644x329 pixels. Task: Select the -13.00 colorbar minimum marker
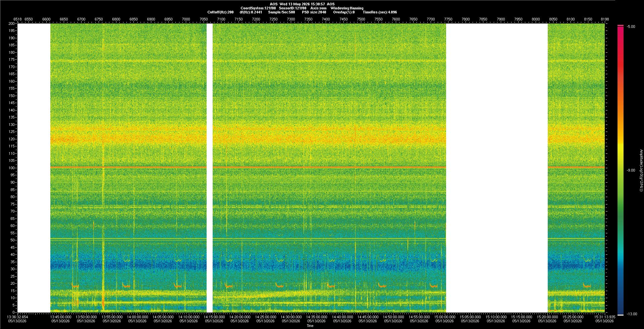click(621, 315)
